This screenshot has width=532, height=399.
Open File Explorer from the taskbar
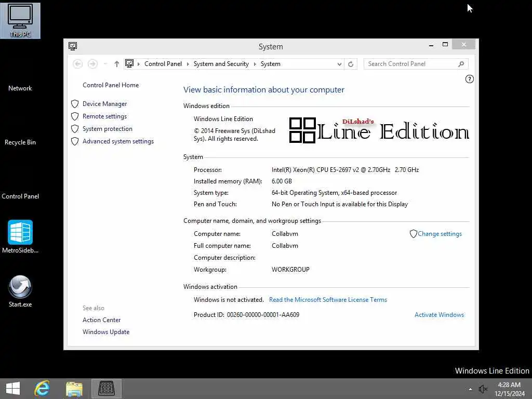tap(74, 389)
